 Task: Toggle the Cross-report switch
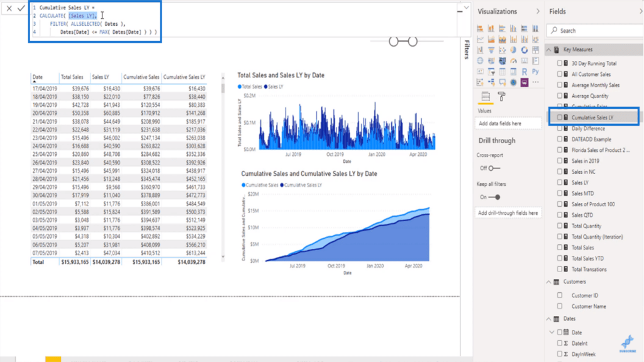click(x=494, y=168)
